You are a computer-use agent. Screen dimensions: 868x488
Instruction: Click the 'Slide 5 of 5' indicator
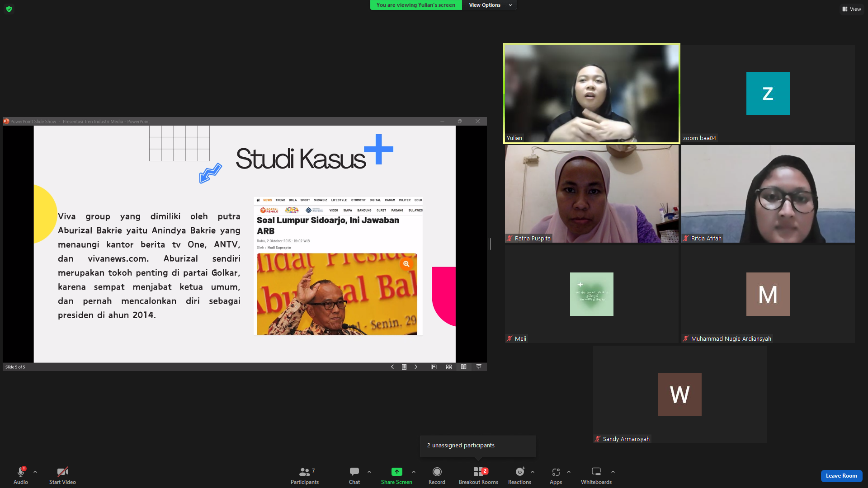tap(15, 367)
